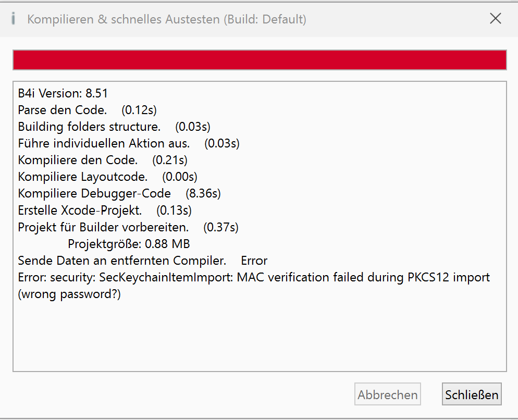Click the info icon in the title bar

pyautogui.click(x=14, y=19)
